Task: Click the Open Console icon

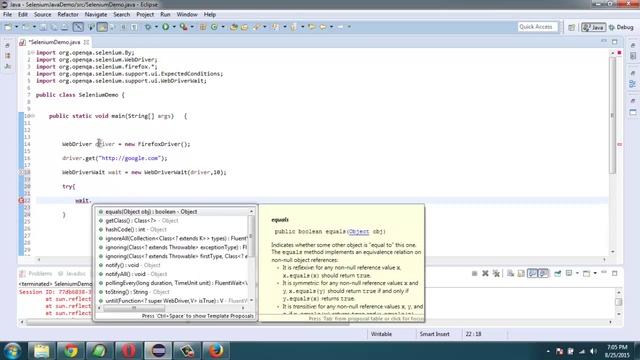Action: tap(586, 273)
